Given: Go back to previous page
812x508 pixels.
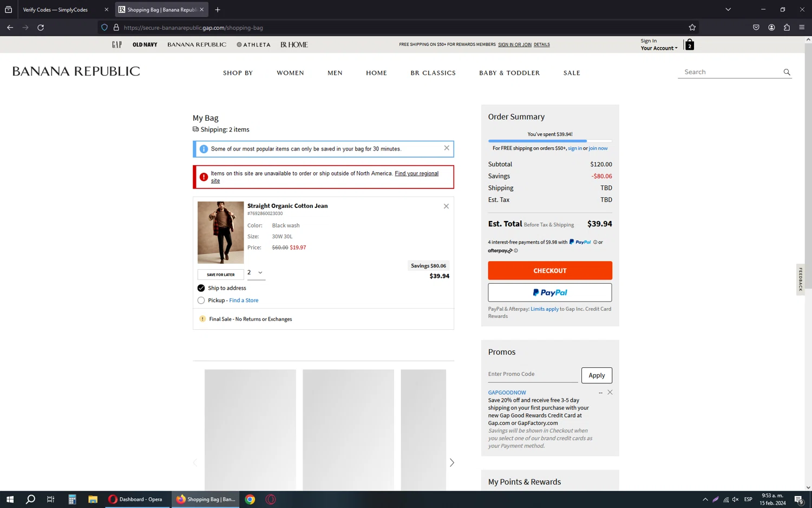Looking at the screenshot, I should point(10,28).
